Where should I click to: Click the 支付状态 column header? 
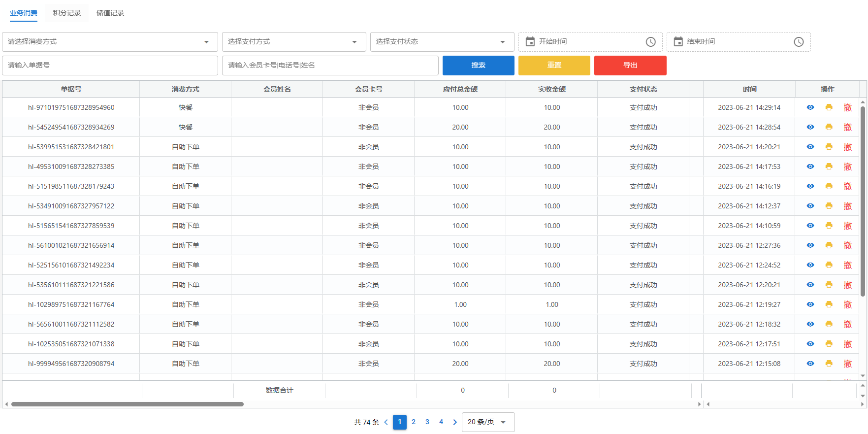pos(643,89)
